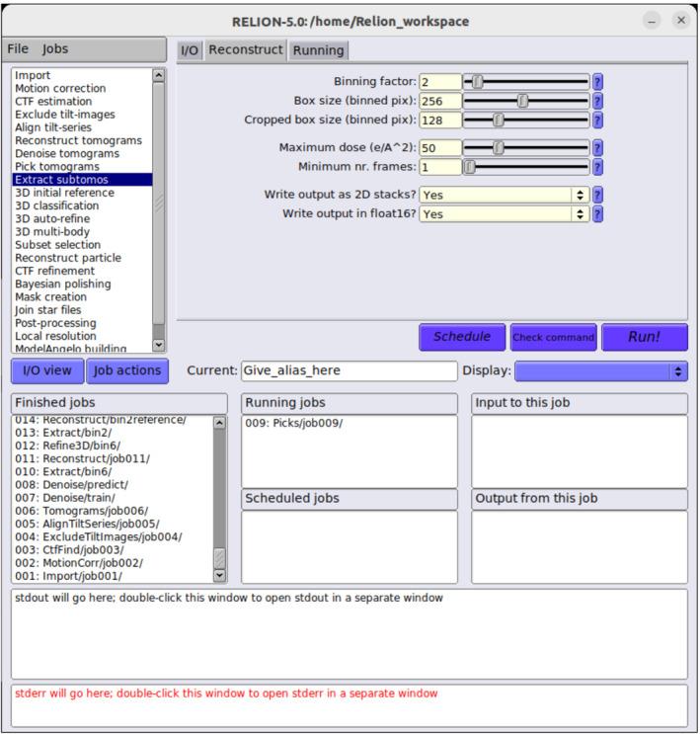
Task: Open help for Maximum dose
Action: click(597, 148)
